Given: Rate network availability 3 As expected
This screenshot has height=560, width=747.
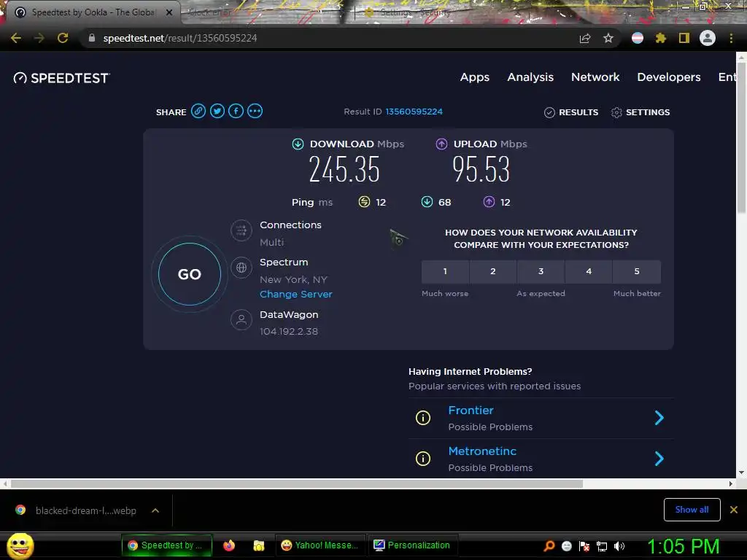Looking at the screenshot, I should click(541, 271).
